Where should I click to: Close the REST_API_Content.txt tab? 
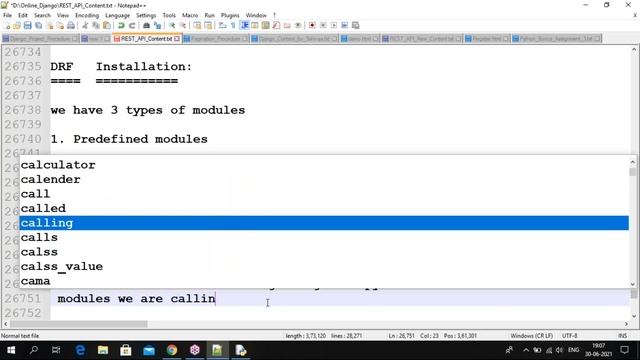click(x=177, y=38)
